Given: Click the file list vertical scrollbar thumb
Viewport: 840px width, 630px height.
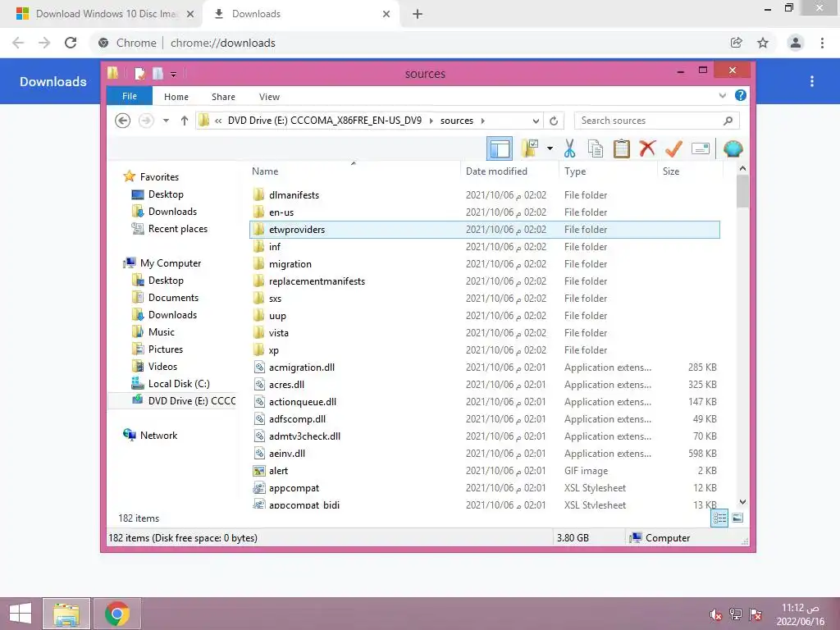Looking at the screenshot, I should [742, 190].
